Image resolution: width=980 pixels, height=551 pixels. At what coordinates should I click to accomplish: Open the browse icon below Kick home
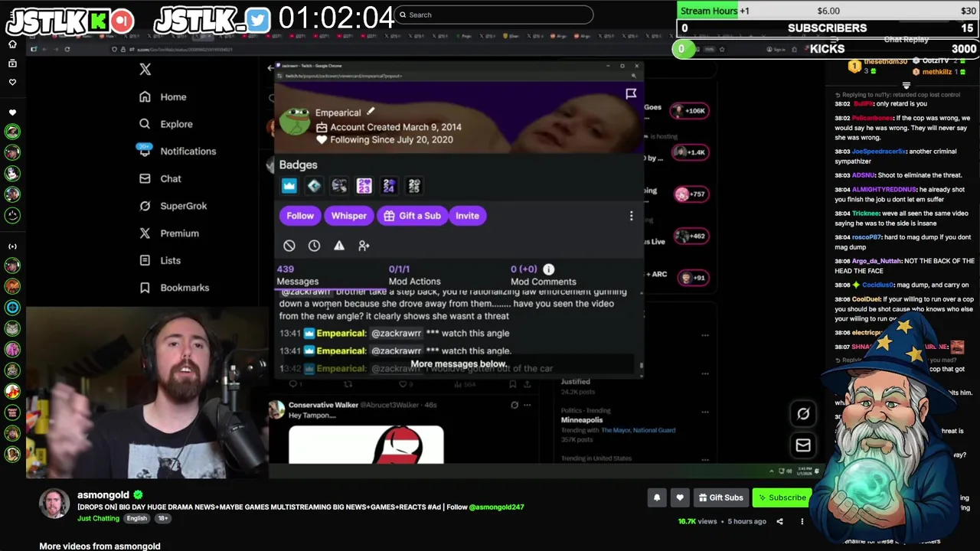coord(12,63)
